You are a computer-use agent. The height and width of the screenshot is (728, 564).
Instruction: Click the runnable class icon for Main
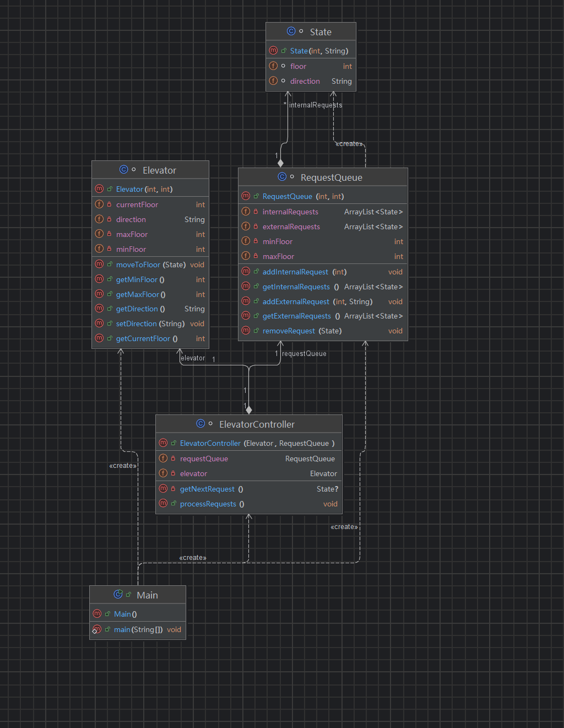tap(118, 595)
